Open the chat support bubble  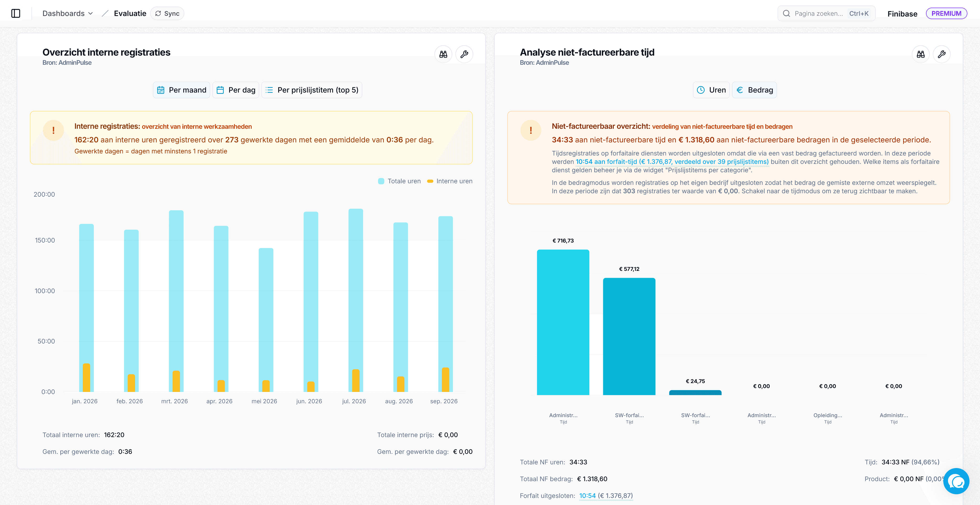click(956, 481)
